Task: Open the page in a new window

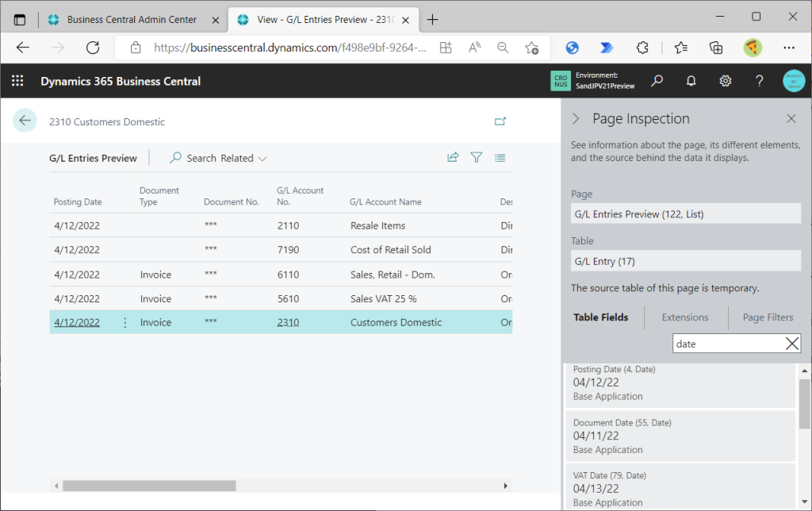Action: 500,121
